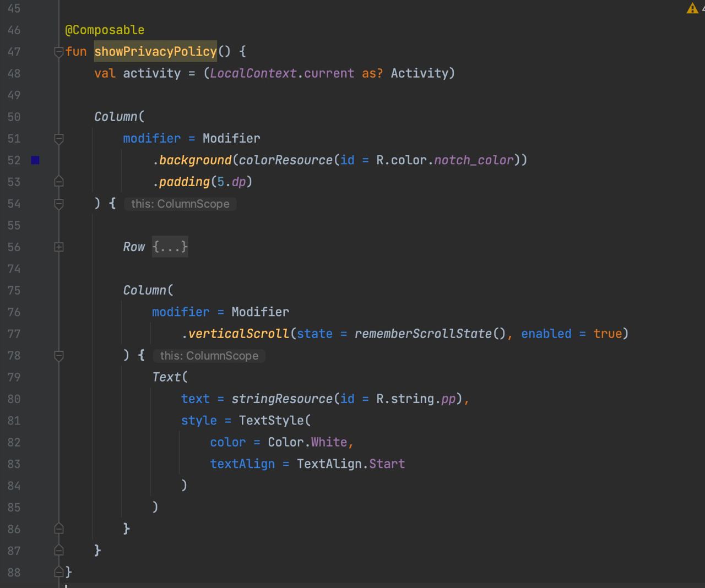Viewport: 705px width, 588px height.
Task: Click line number 77 in the gutter
Action: click(14, 334)
